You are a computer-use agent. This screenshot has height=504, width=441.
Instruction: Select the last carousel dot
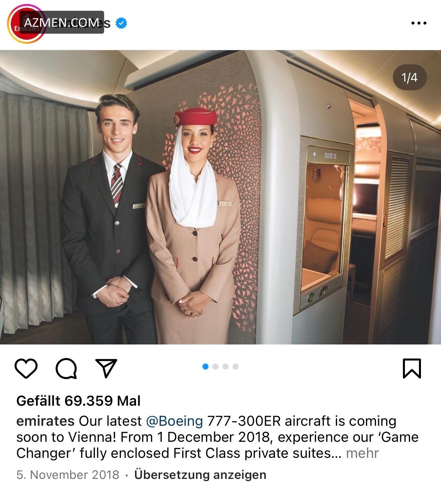[236, 367]
